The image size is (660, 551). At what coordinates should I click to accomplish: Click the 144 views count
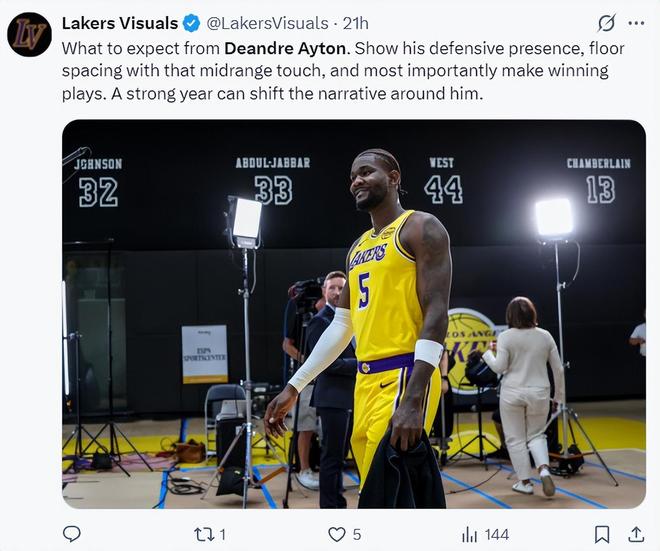coord(497,535)
